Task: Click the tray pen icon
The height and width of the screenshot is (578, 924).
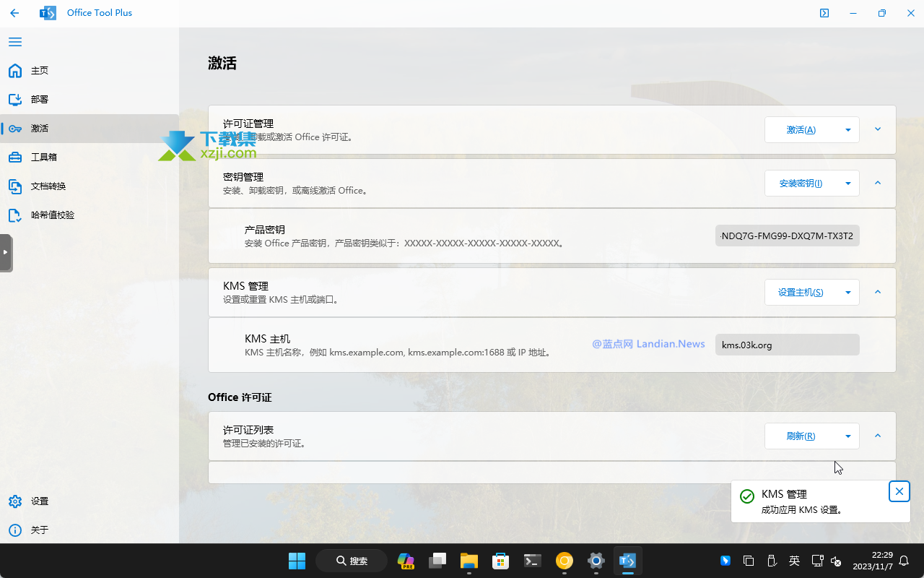Action: pos(771,561)
